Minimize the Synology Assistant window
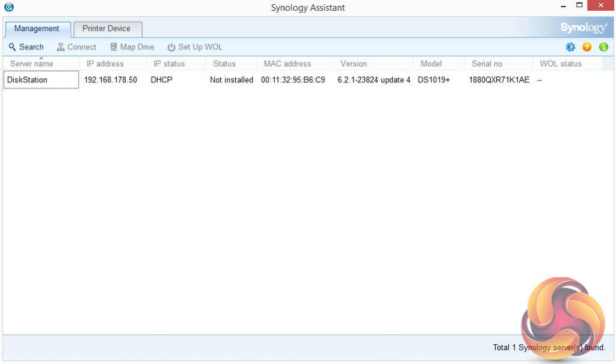Image resolution: width=616 pixels, height=364 pixels. tap(563, 6)
